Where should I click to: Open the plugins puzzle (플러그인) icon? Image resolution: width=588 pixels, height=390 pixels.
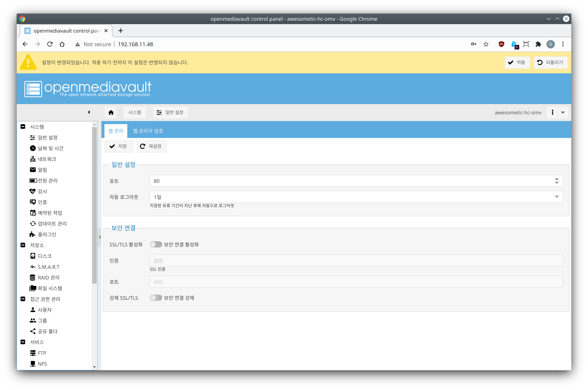[x=33, y=234]
